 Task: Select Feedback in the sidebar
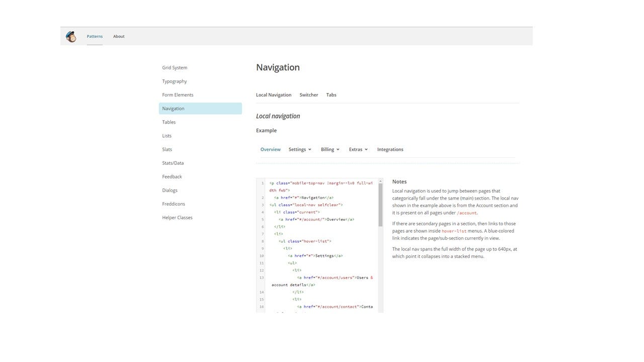172,176
